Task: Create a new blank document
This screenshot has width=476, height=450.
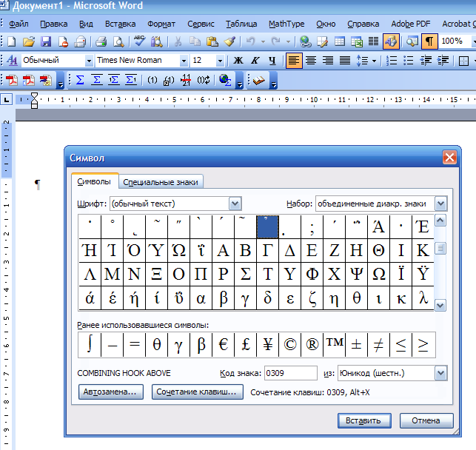Action: [x=11, y=41]
